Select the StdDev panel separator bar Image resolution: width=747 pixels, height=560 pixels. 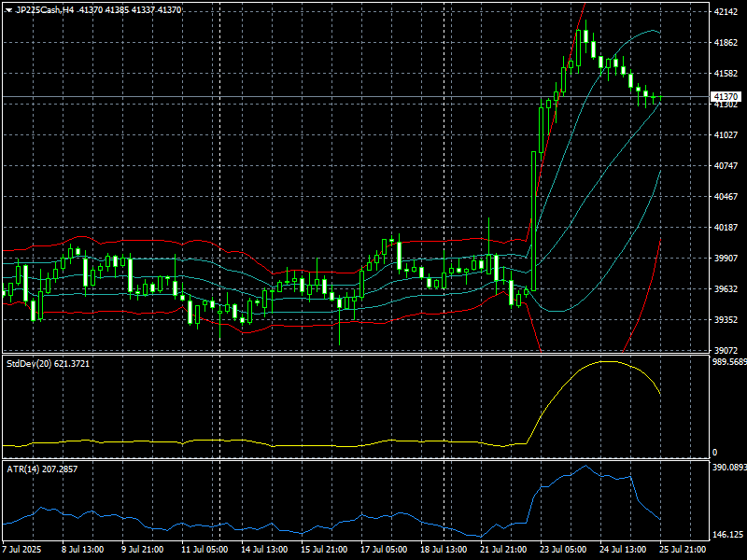(373, 352)
